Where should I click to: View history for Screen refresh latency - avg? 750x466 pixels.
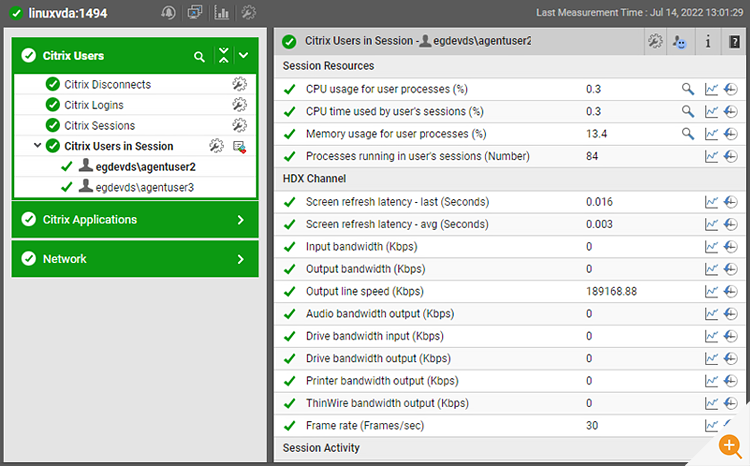(730, 224)
